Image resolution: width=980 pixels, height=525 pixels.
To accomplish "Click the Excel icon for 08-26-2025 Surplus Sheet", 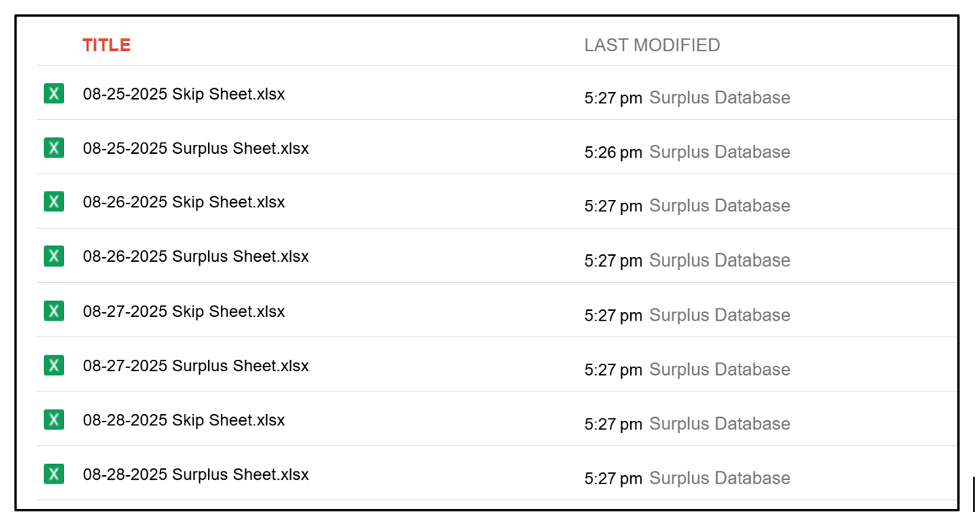I will coord(54,256).
